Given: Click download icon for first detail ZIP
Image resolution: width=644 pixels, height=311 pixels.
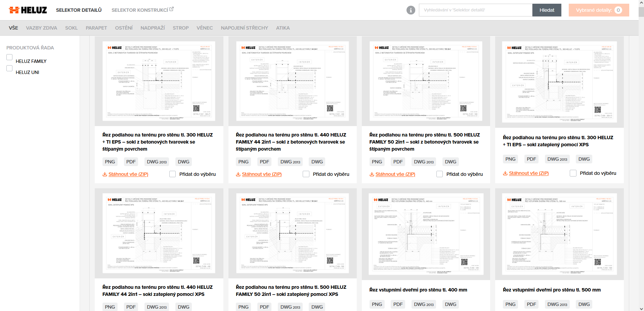Looking at the screenshot, I should click(104, 174).
